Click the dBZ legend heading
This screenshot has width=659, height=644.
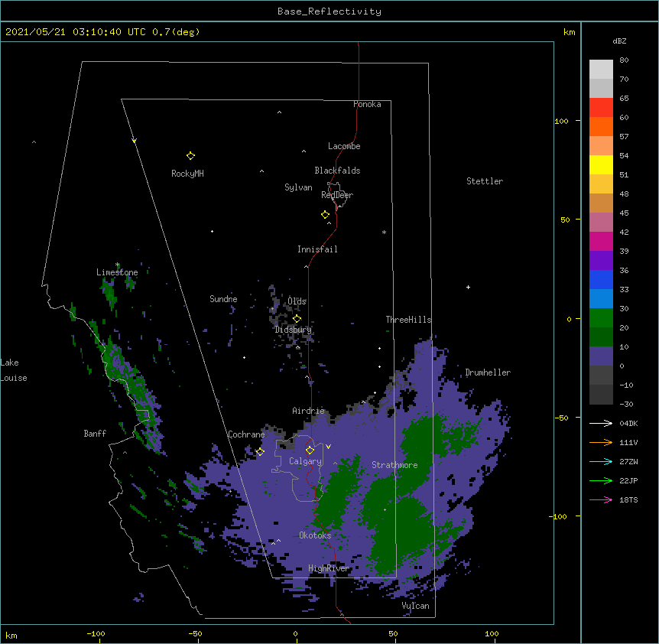[619, 41]
